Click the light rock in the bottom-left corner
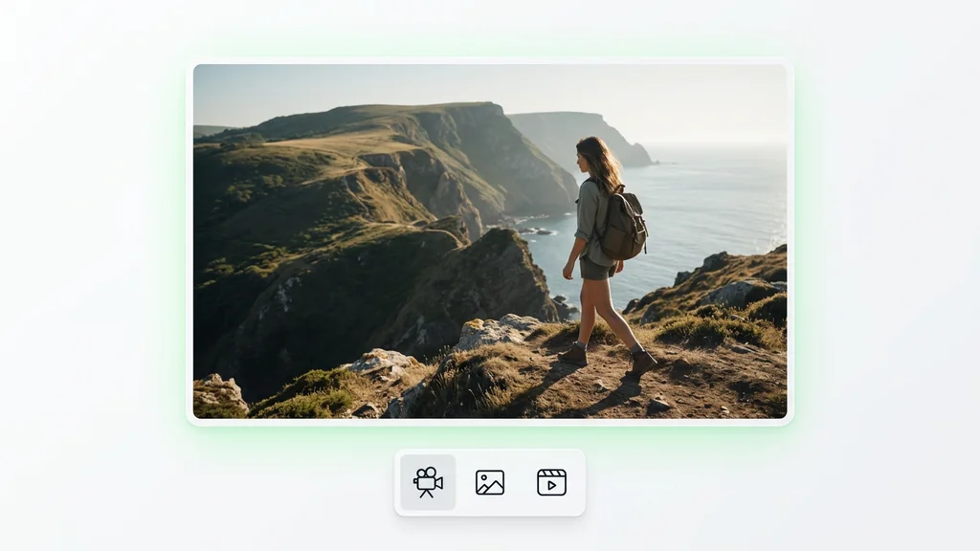This screenshot has width=980, height=551. (x=217, y=395)
